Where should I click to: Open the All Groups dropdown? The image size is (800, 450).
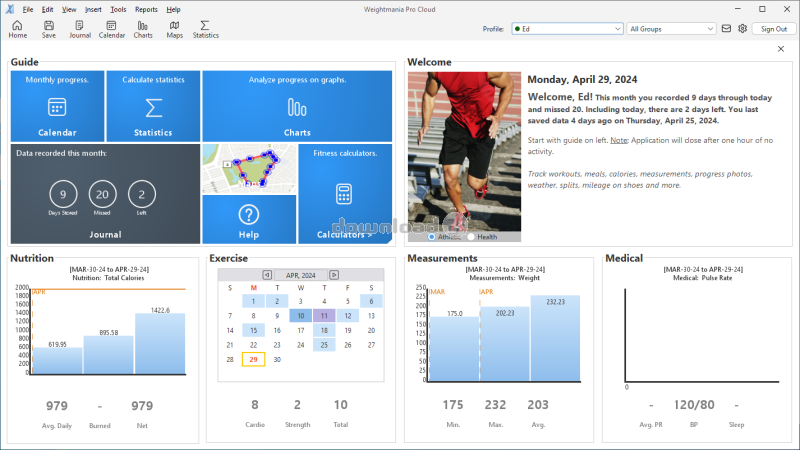(671, 29)
